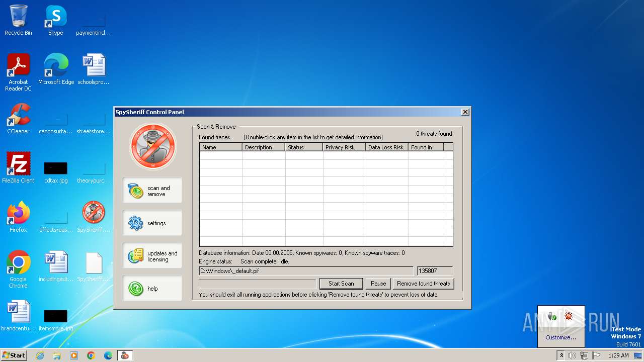Sort list by Found in column

(426, 147)
